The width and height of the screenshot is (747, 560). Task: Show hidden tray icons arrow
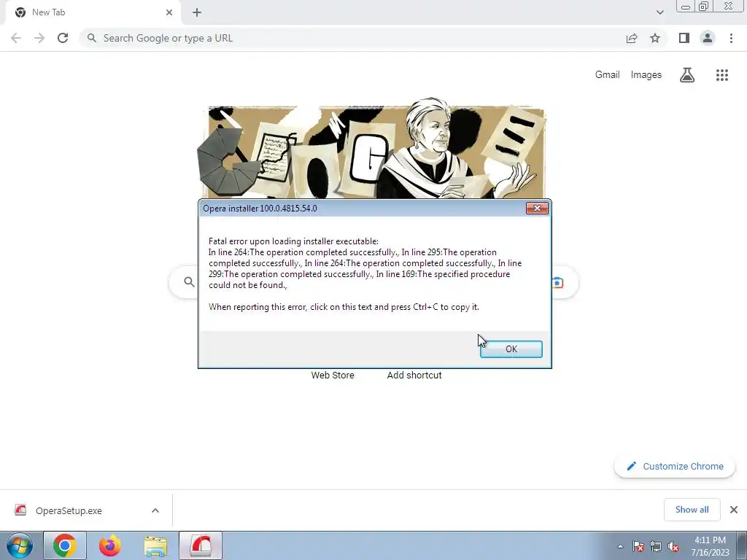[620, 546]
